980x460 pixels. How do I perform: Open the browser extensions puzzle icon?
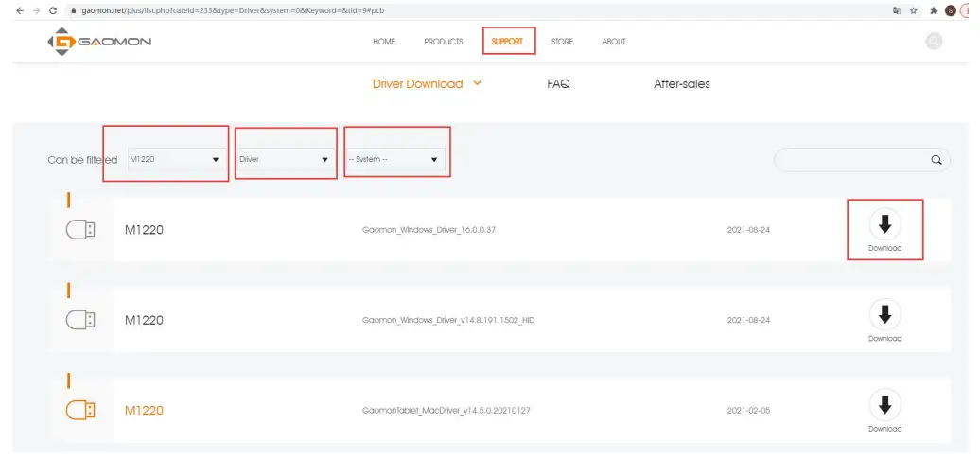click(x=934, y=10)
